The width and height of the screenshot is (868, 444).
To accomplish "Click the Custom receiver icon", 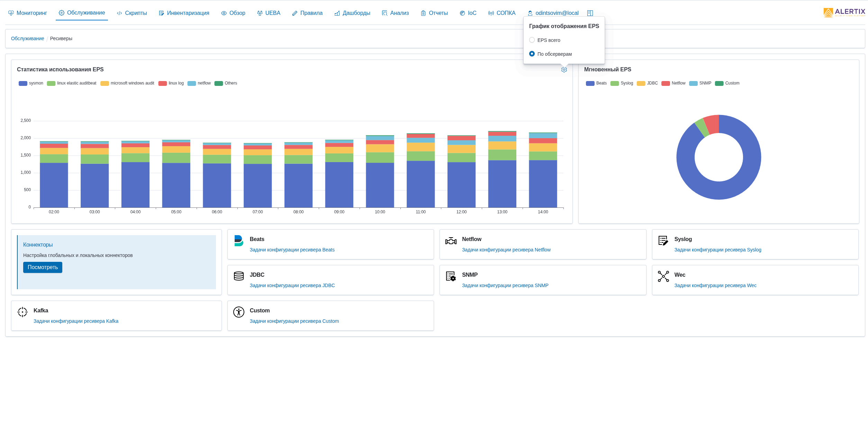I will coord(239,312).
